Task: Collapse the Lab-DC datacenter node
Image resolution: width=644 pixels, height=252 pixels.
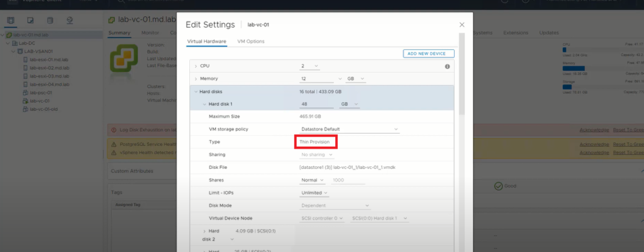Action: pos(8,43)
